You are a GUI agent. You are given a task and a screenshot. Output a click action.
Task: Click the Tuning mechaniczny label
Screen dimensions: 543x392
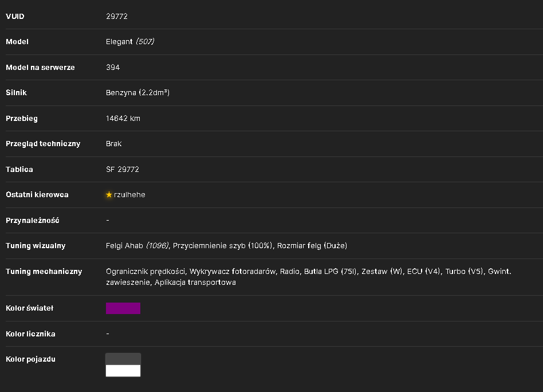[44, 272]
